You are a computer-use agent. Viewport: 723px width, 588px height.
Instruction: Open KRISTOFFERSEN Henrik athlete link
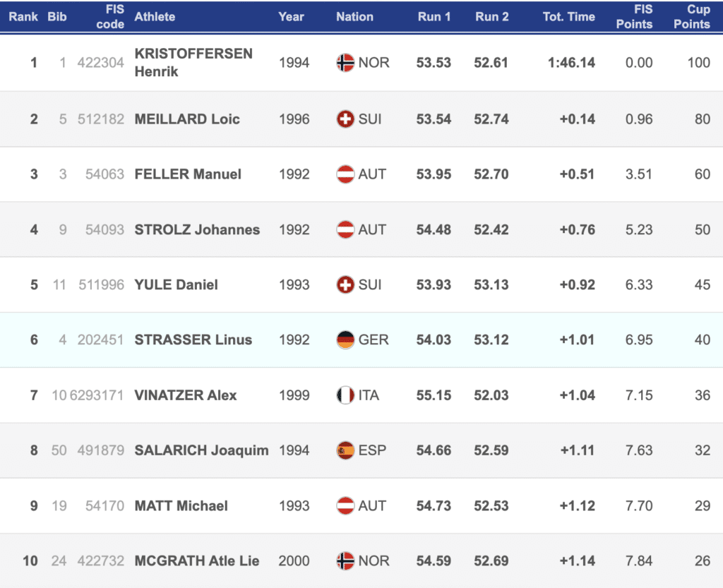point(193,63)
